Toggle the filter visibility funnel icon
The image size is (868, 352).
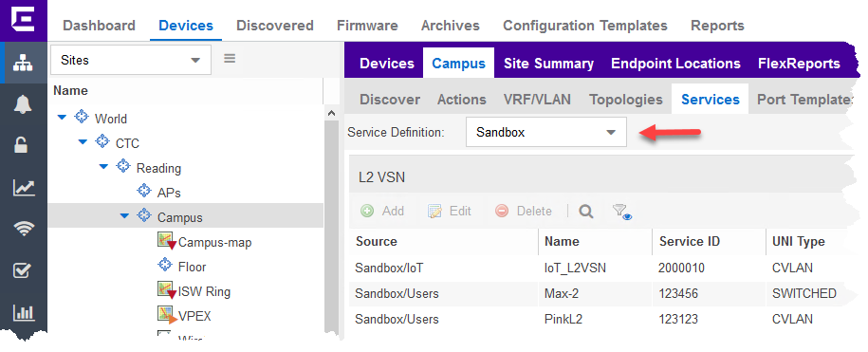(x=621, y=212)
